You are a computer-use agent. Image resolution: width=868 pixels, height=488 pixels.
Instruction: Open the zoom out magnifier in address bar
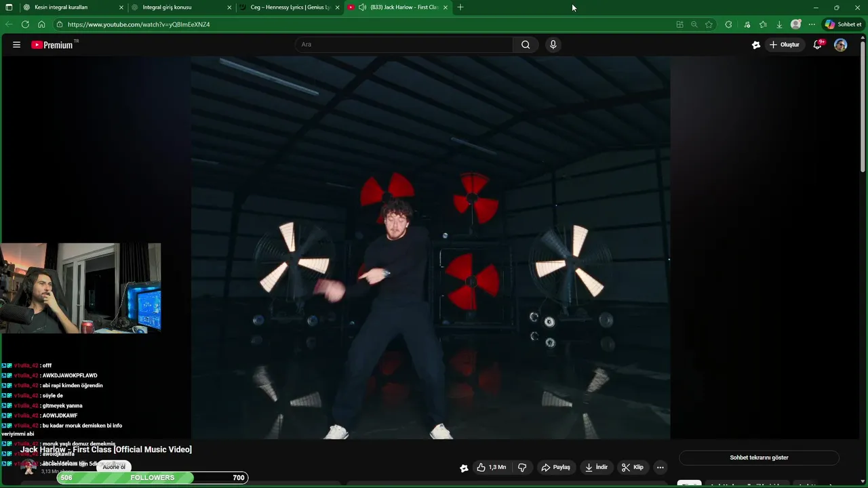pyautogui.click(x=694, y=24)
